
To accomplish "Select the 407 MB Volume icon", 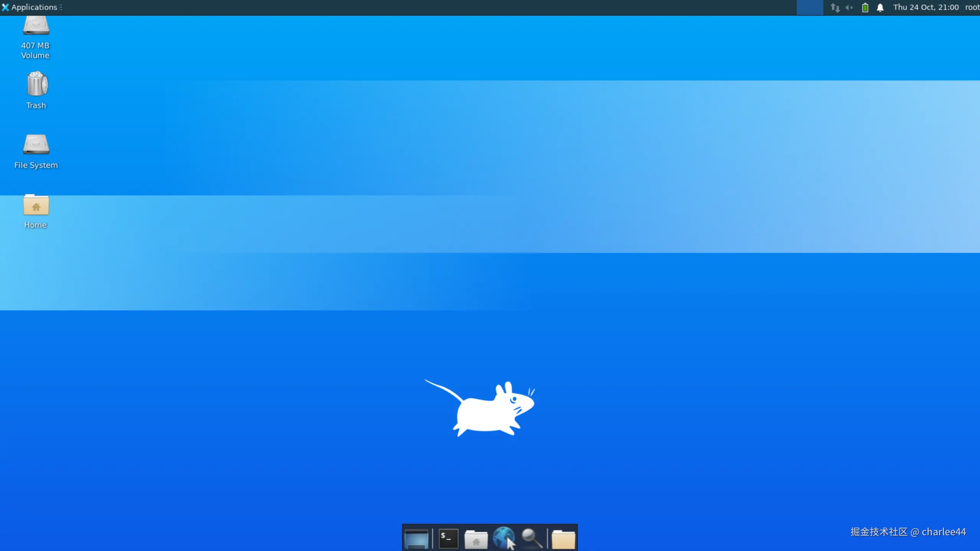I will click(x=36, y=26).
